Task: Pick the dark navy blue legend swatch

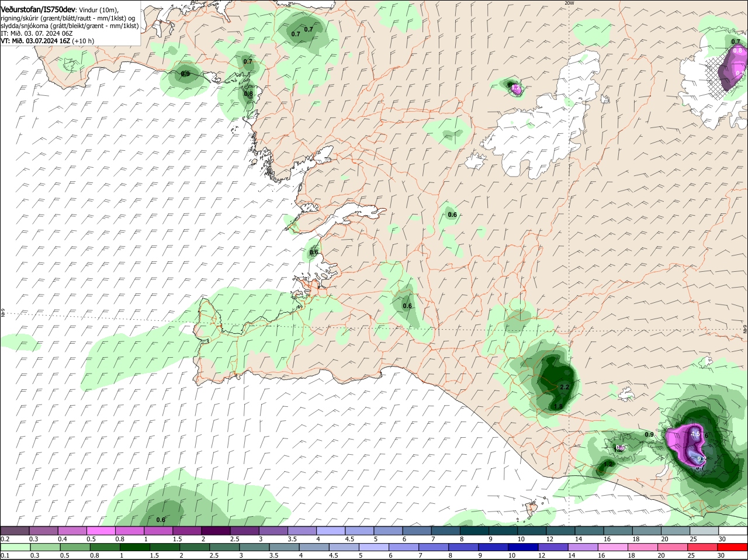Action: point(523,547)
